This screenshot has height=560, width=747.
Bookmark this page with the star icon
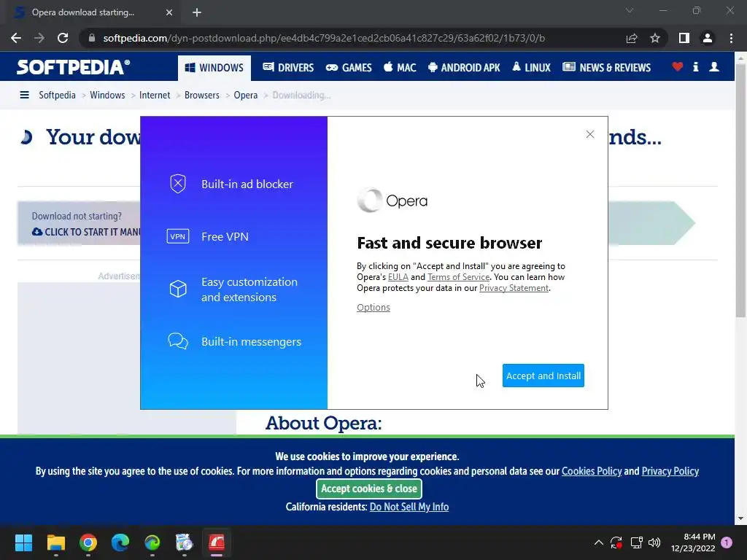pos(655,38)
